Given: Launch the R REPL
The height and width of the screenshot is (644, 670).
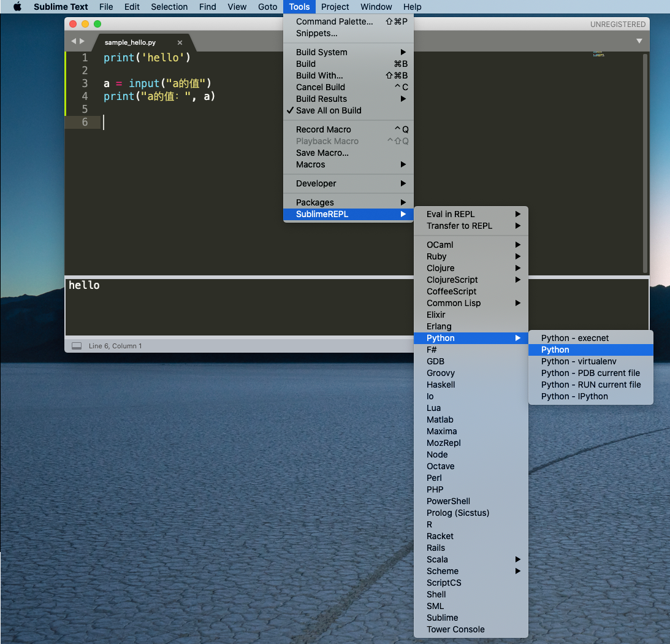Looking at the screenshot, I should pyautogui.click(x=471, y=524).
